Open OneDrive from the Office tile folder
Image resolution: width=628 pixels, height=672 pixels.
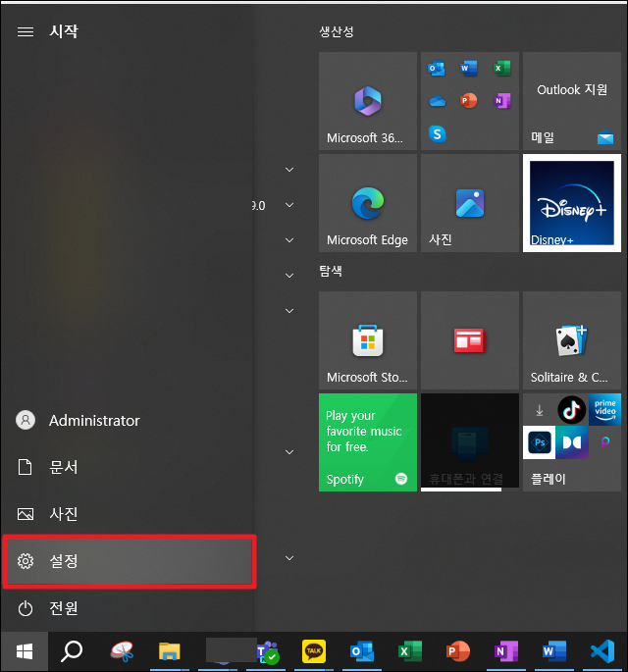coord(438,101)
